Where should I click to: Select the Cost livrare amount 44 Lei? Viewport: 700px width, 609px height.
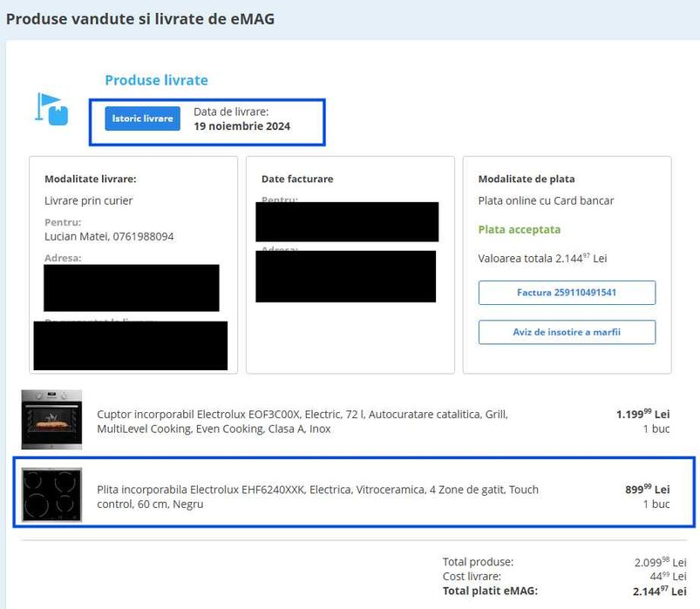click(668, 577)
